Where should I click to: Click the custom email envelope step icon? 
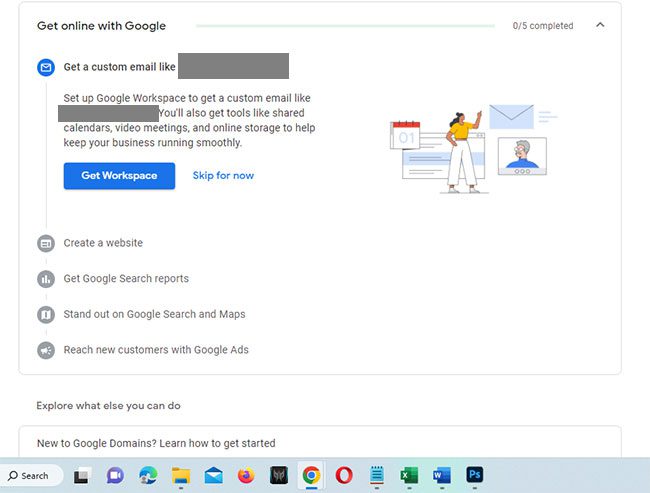click(46, 67)
